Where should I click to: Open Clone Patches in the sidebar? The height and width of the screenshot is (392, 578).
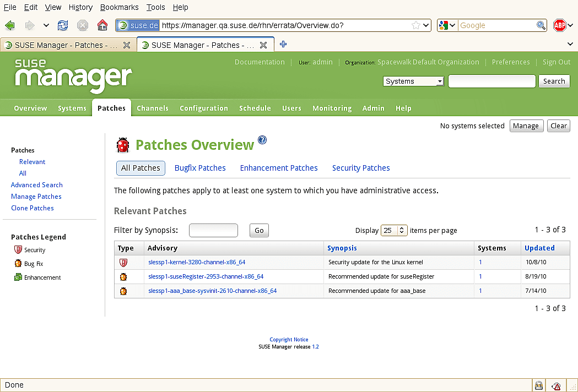pos(33,208)
